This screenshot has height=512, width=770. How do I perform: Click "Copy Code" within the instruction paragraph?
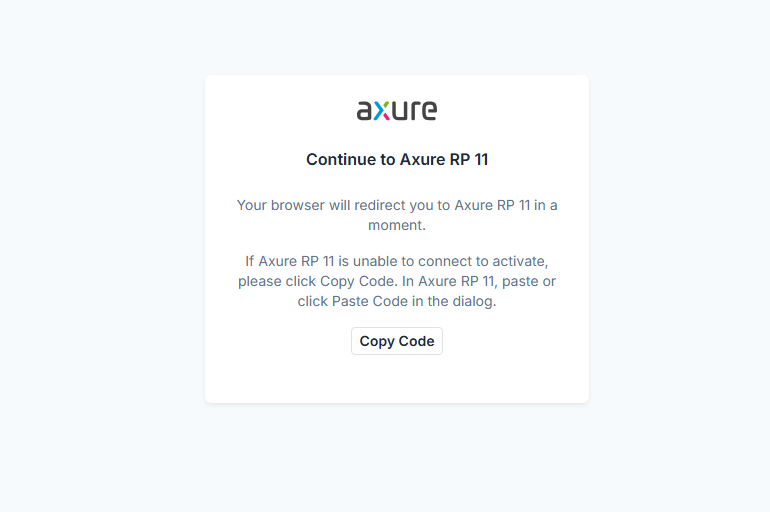[357, 281]
